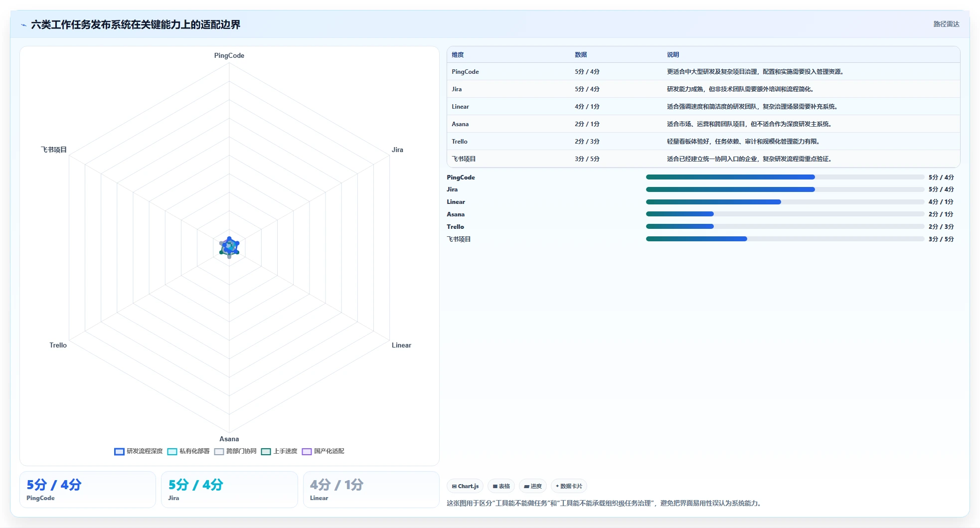Select the 说明 column header

(673, 55)
